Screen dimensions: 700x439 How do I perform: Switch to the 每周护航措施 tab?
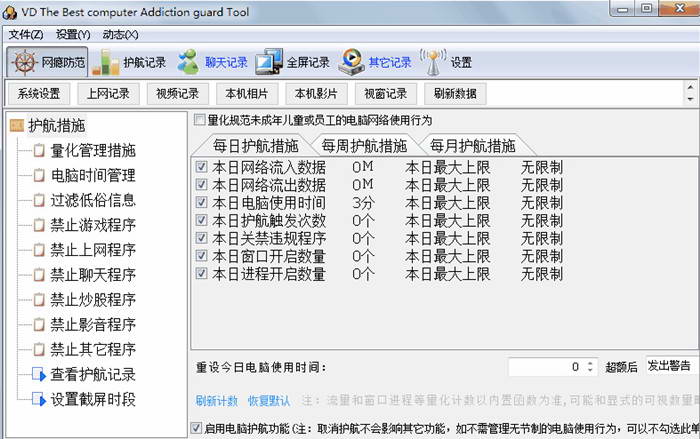[x=364, y=146]
